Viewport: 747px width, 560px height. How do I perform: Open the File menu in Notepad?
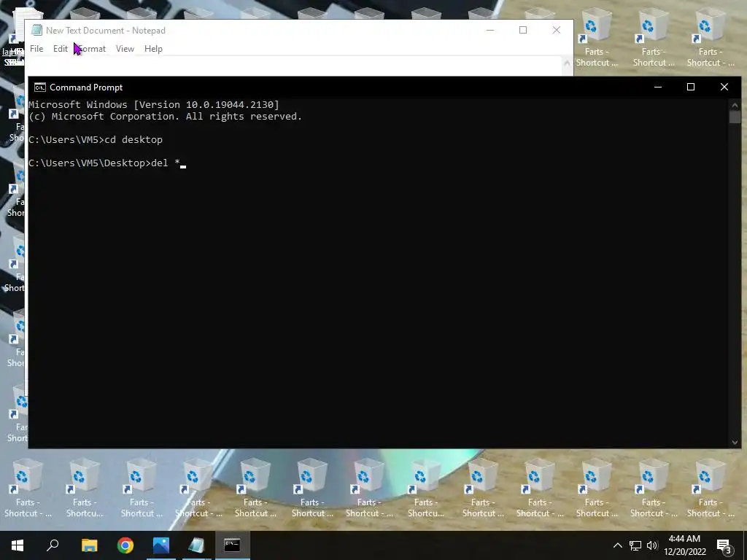click(36, 49)
